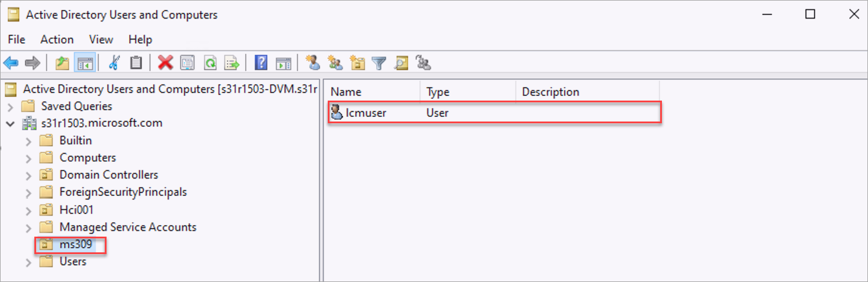Sort by the Name column header
This screenshot has height=282, width=868.
click(x=373, y=92)
